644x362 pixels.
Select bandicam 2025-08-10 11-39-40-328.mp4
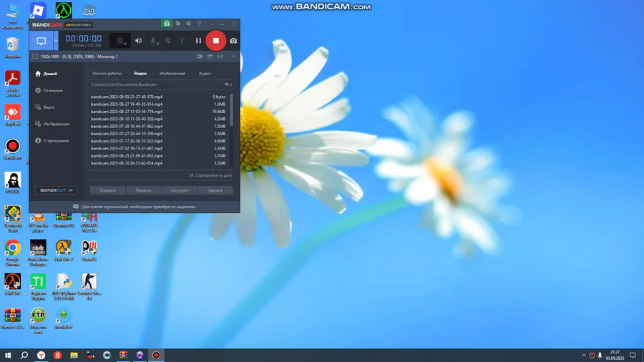pos(159,119)
